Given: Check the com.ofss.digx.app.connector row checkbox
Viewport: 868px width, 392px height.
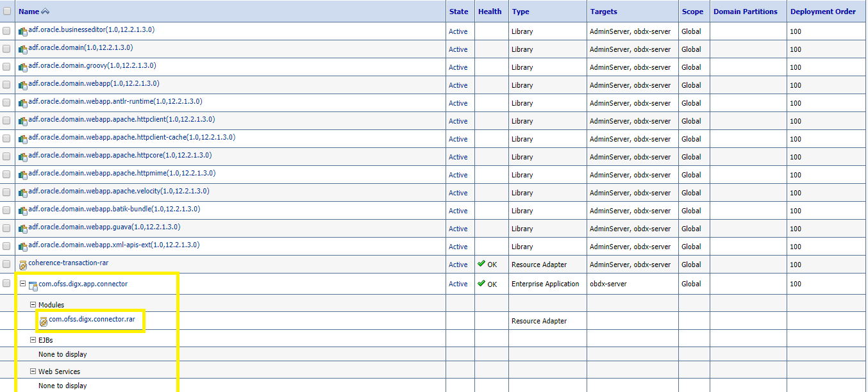Looking at the screenshot, I should coord(6,283).
